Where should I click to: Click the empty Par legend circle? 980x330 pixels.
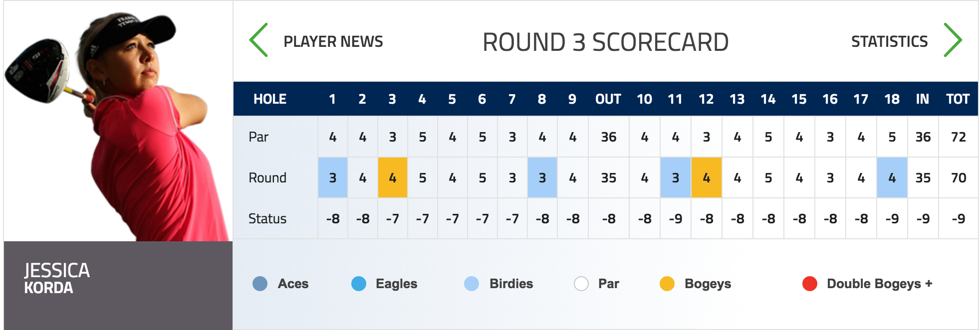click(x=581, y=284)
